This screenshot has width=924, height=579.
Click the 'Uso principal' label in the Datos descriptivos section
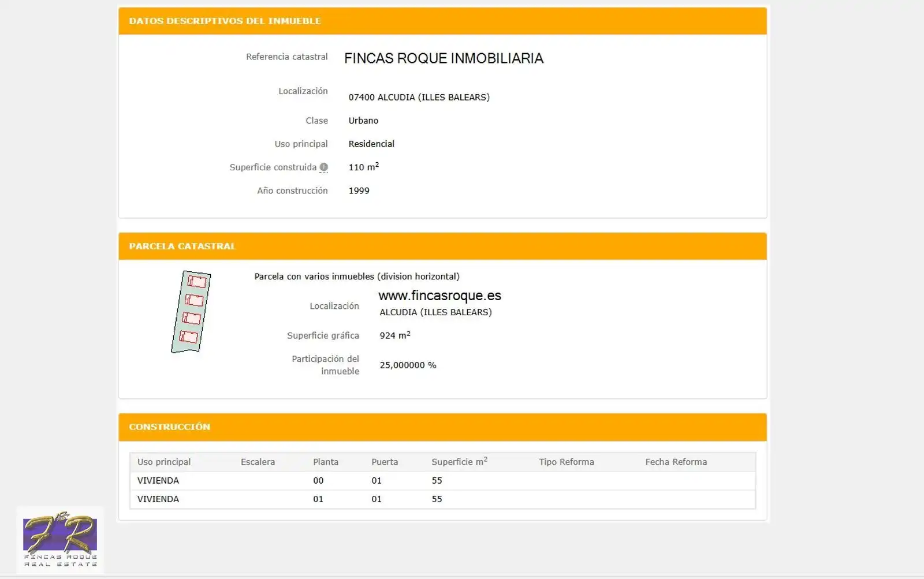coord(301,144)
